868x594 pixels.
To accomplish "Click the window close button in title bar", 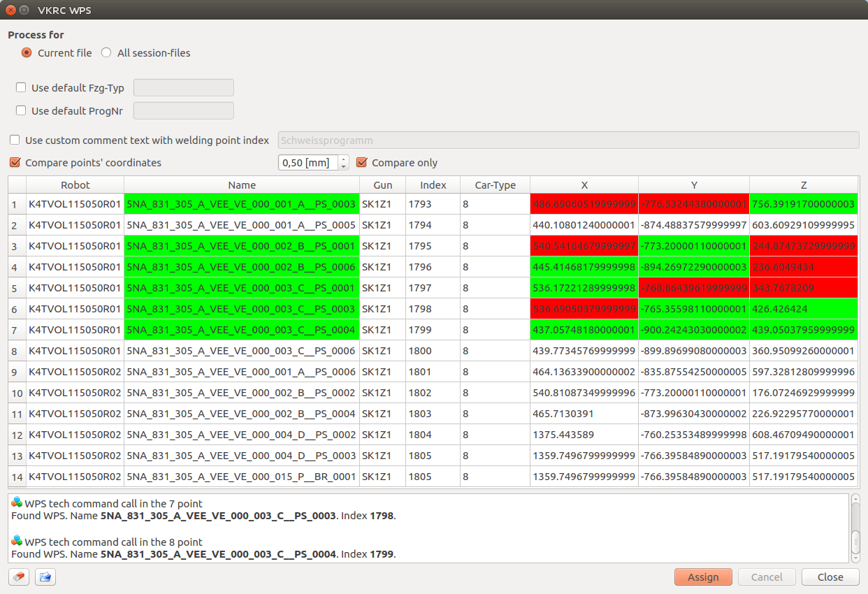I will 10,10.
